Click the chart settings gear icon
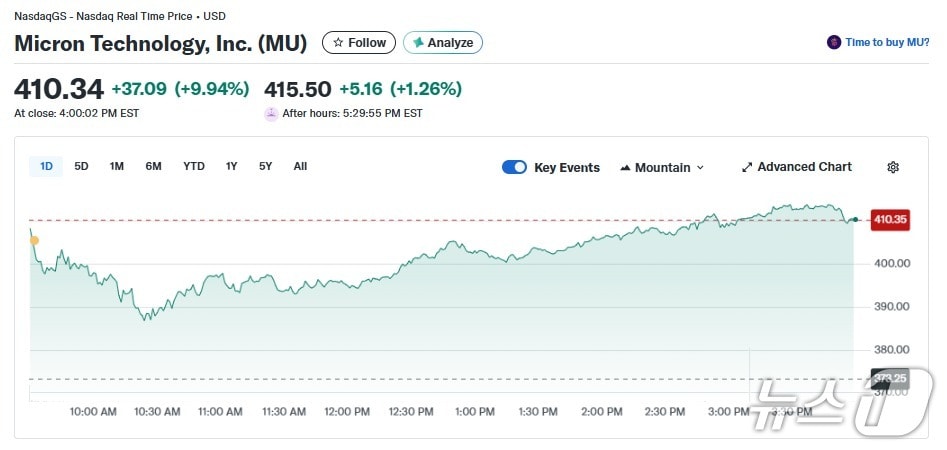This screenshot has height=450, width=947. [893, 167]
